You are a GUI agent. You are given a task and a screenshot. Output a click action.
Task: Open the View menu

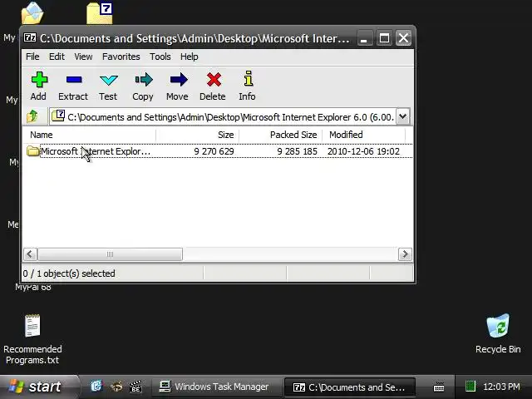(83, 57)
